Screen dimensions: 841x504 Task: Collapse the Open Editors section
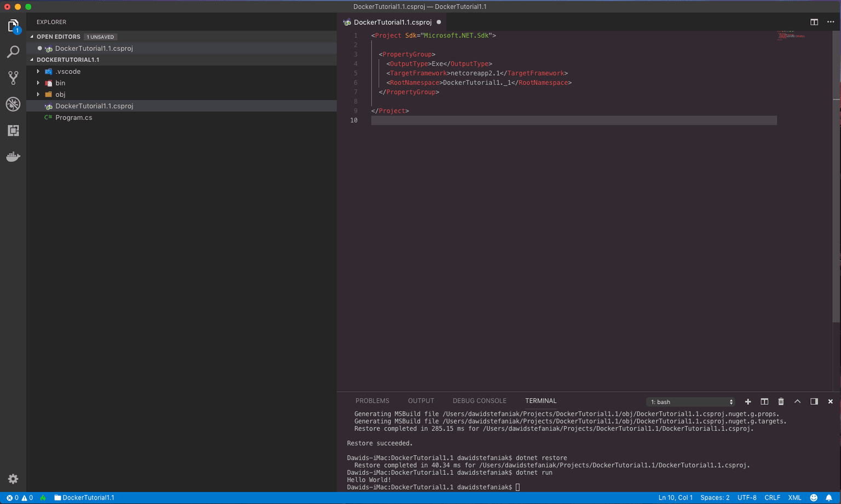[32, 37]
